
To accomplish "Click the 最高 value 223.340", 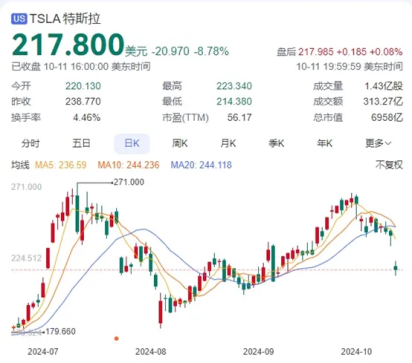I will click(234, 86).
